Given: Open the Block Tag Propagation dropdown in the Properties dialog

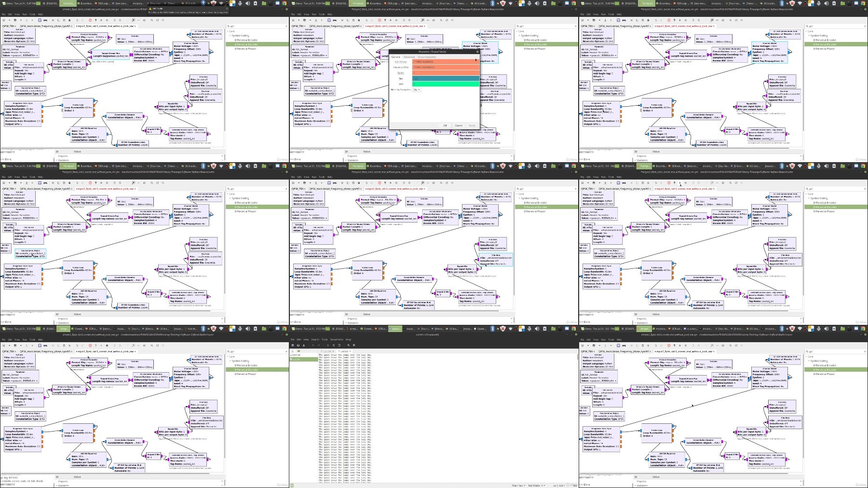Looking at the screenshot, I should 417,90.
